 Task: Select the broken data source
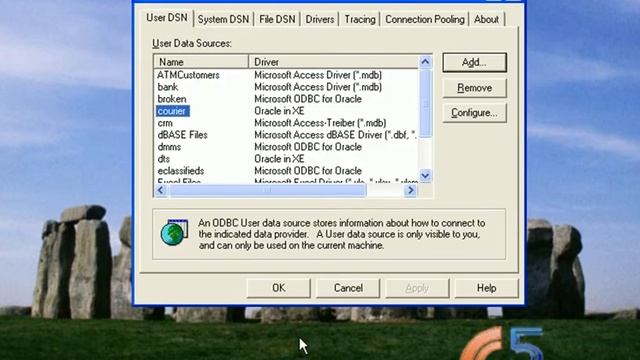[x=172, y=99]
